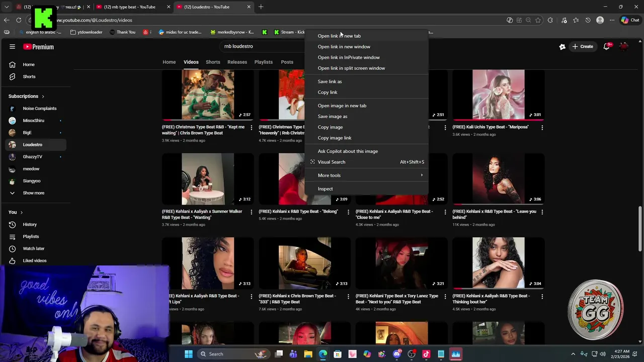Viewport: 644px width, 362px height.
Task: Select Save image as
Action: pos(366,116)
